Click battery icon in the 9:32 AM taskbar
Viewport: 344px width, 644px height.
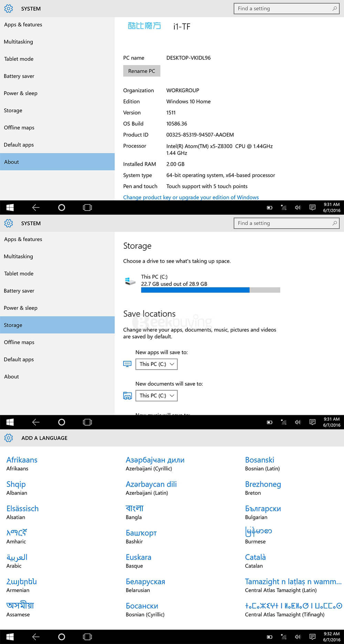tap(270, 637)
